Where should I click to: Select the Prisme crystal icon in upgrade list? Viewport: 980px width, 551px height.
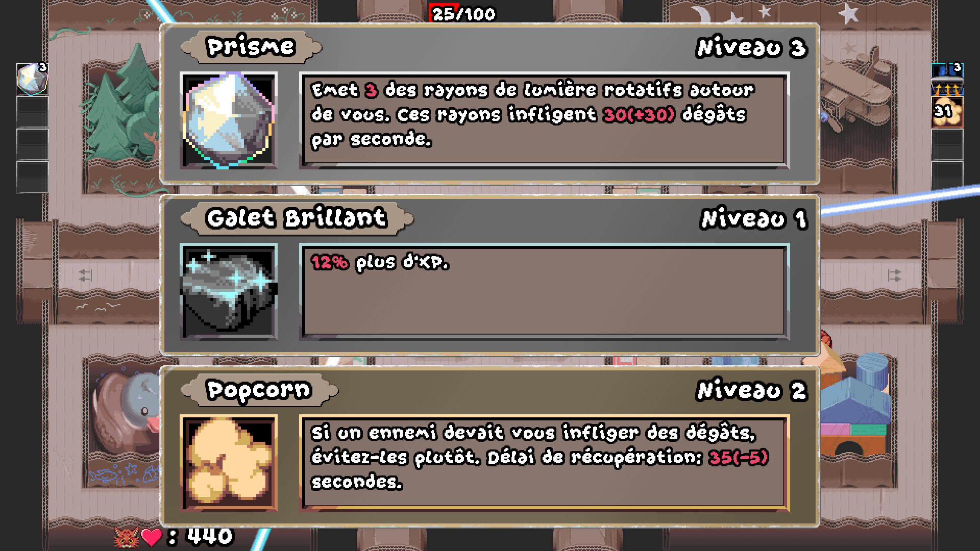(x=229, y=120)
